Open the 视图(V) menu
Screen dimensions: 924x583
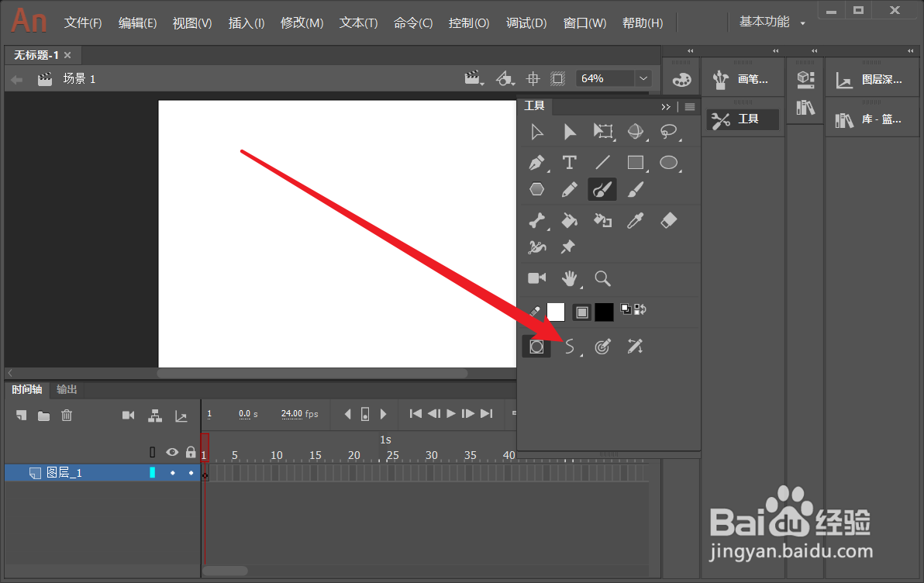click(x=192, y=23)
